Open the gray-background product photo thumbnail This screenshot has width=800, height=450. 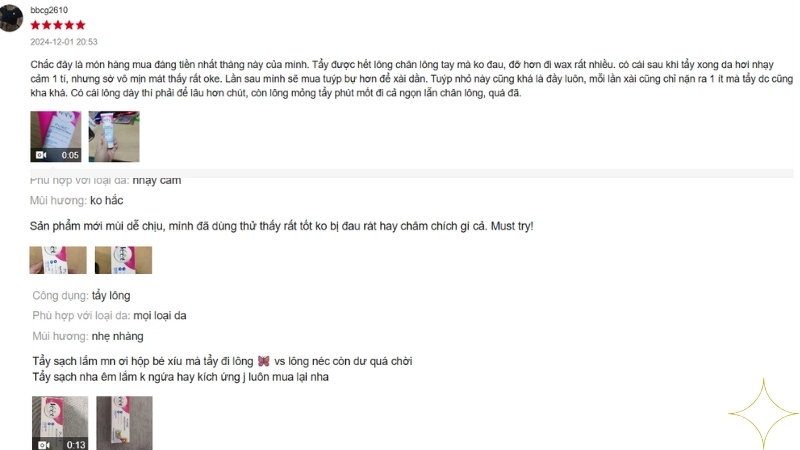click(x=124, y=423)
